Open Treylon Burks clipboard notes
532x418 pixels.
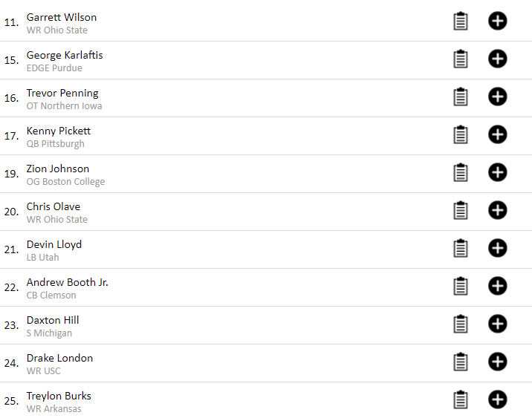click(461, 399)
